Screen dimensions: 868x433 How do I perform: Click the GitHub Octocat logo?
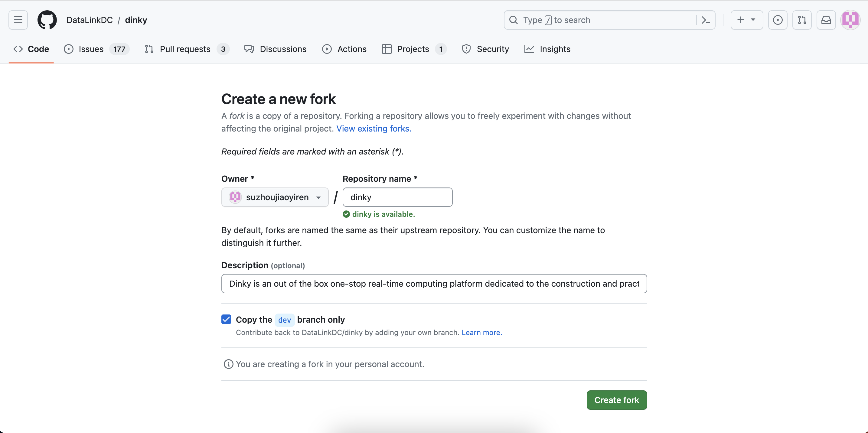(47, 20)
